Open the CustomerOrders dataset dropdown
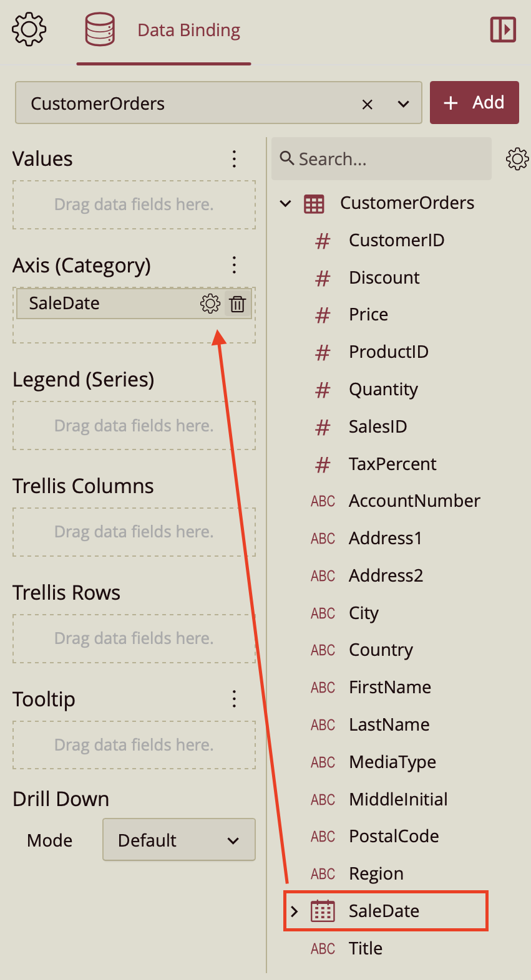The image size is (531, 980). (404, 104)
